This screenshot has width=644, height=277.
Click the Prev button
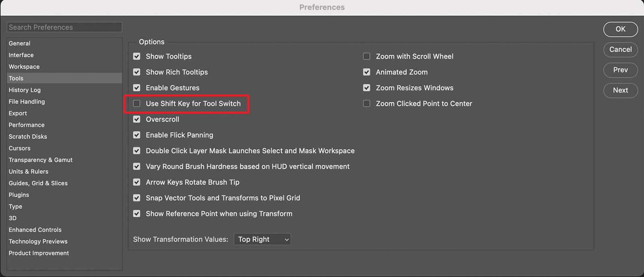620,70
